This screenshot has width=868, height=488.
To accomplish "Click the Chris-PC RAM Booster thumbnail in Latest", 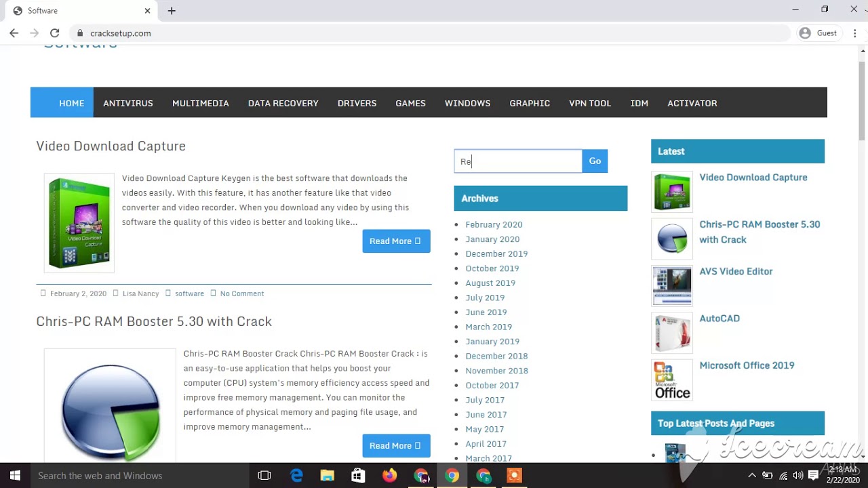I will pyautogui.click(x=672, y=239).
